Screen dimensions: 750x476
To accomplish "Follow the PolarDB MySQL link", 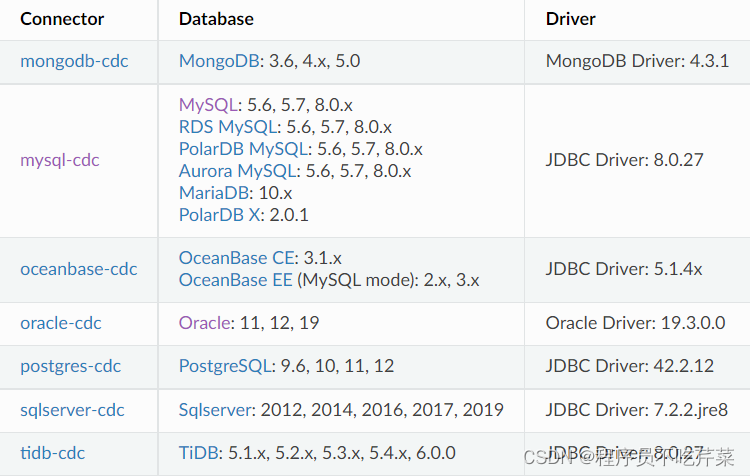I will pos(243,149).
